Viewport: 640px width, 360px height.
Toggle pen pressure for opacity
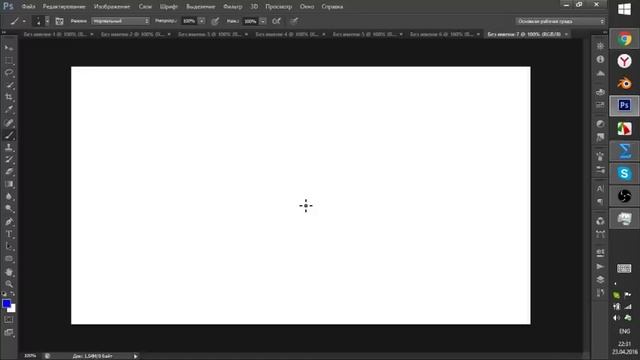point(215,21)
